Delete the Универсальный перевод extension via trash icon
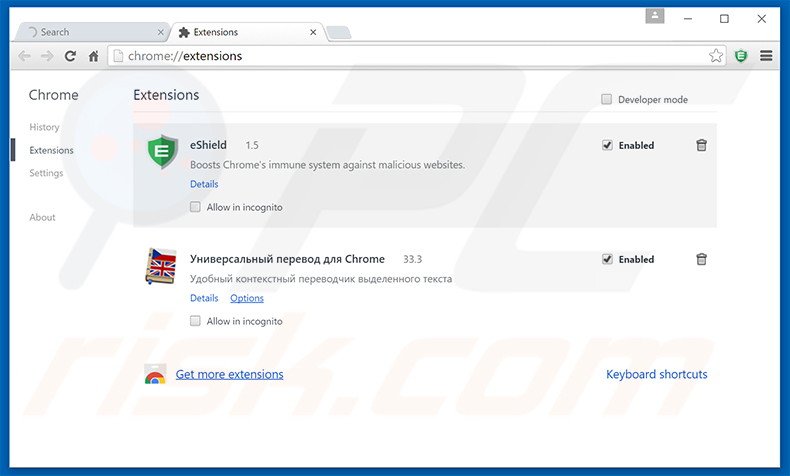The width and height of the screenshot is (790, 476). pyautogui.click(x=701, y=259)
